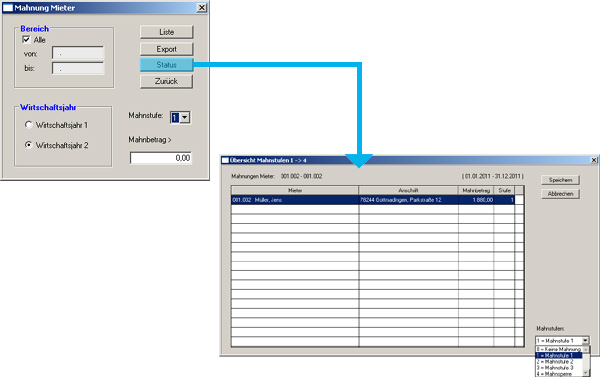The image size is (600, 377).
Task: Click the Mahnbetrag amount field showing 0,00
Action: (x=161, y=158)
